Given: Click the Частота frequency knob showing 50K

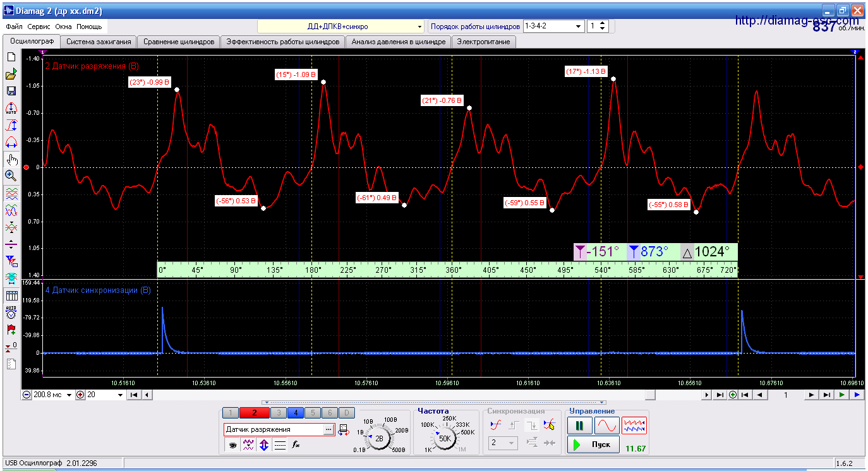Looking at the screenshot, I should tap(444, 438).
